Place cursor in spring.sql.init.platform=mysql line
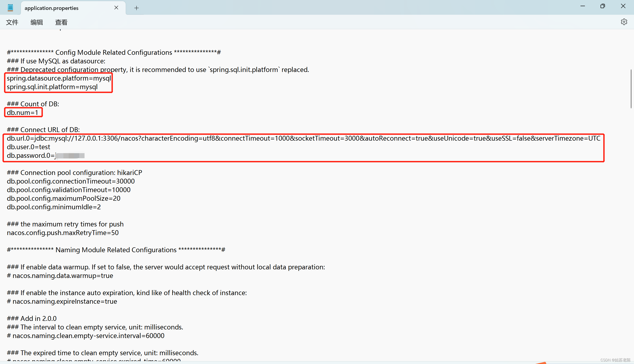Viewport: 634px width, 364px height. (x=52, y=87)
